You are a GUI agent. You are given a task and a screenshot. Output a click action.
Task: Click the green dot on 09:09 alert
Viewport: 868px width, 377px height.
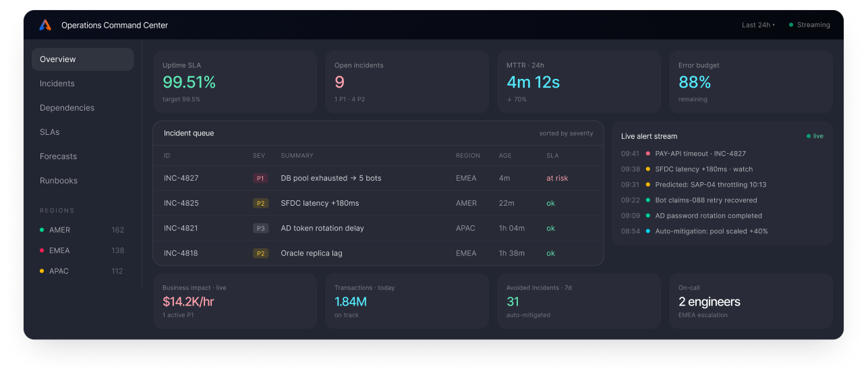(x=648, y=216)
